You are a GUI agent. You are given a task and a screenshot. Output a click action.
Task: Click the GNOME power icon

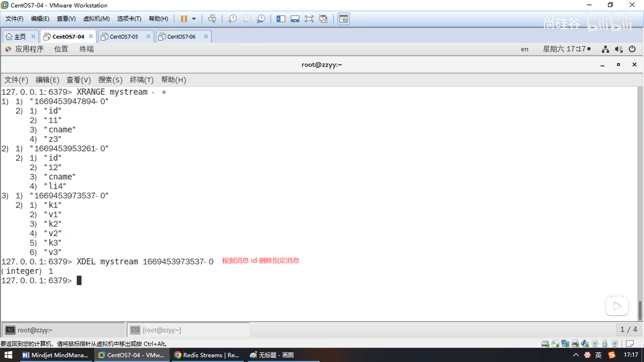(632, 49)
